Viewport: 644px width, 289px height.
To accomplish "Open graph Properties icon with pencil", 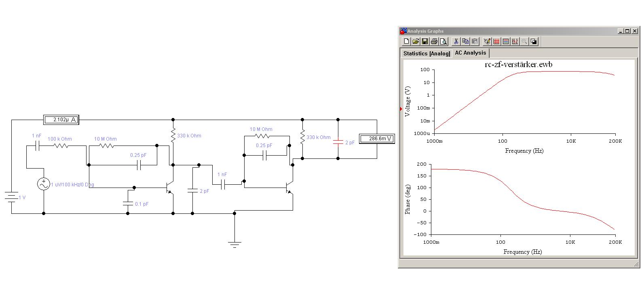I will tap(487, 41).
